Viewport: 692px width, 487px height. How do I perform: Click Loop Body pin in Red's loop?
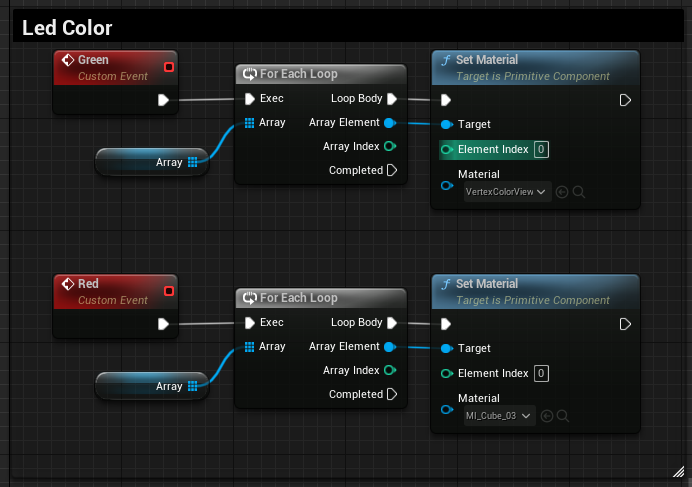pyautogui.click(x=391, y=323)
